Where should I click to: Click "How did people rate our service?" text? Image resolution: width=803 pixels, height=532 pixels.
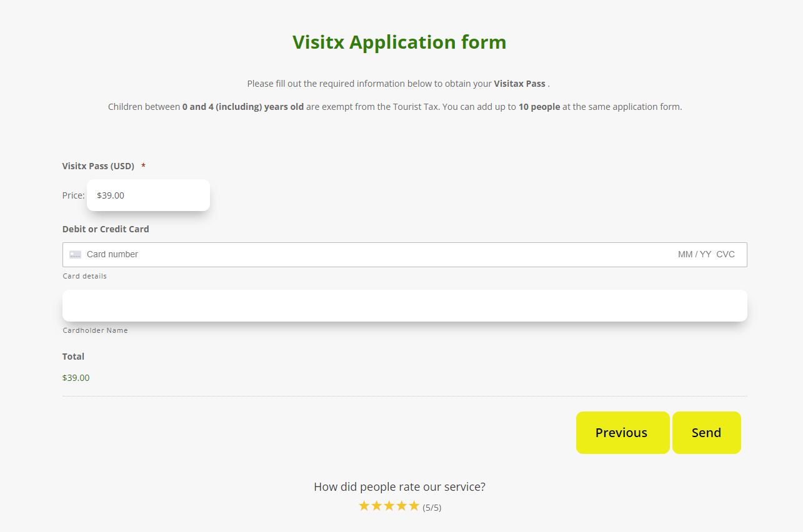[399, 487]
